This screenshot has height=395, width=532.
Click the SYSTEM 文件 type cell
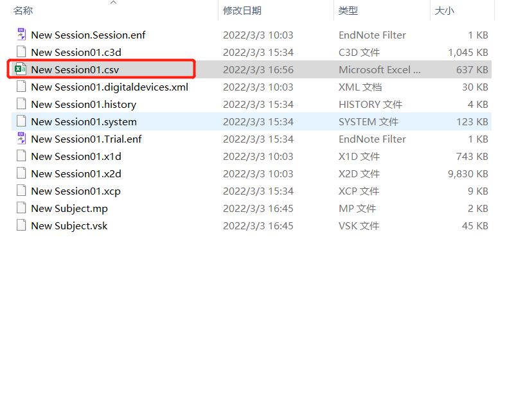click(x=368, y=122)
